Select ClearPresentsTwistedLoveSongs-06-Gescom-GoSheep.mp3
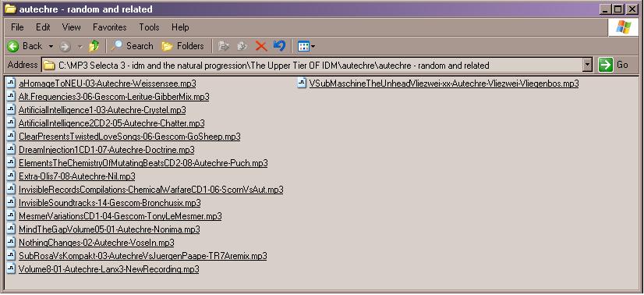Screen dimensions: 644x295 point(129,137)
